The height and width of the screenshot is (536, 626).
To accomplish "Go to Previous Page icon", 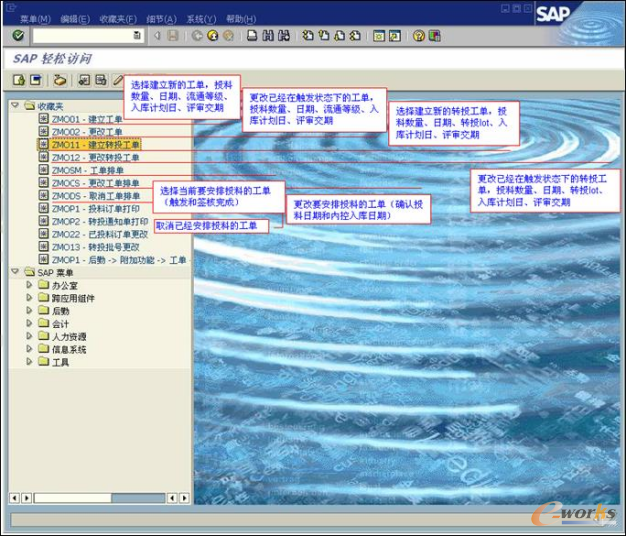I will point(323,36).
